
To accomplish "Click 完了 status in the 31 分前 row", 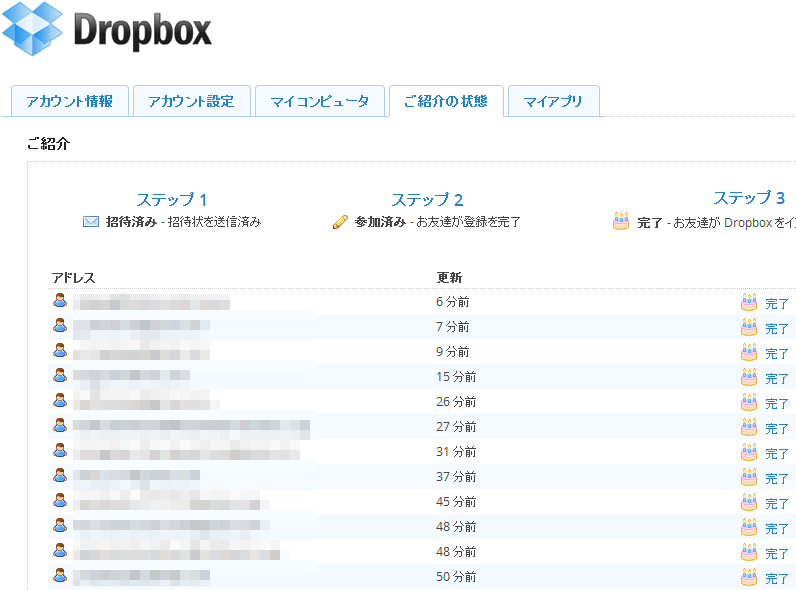I will point(777,453).
